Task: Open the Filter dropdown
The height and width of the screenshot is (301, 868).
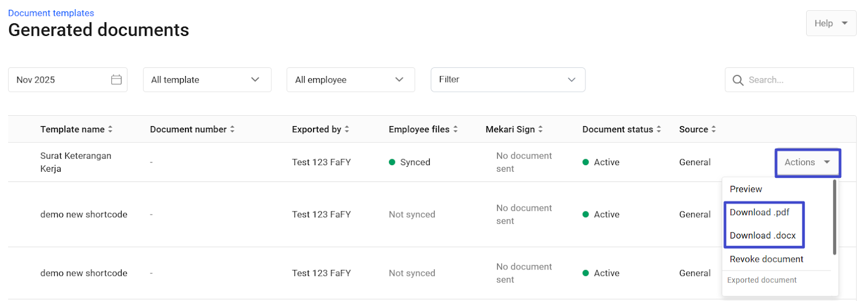Action: 507,80
